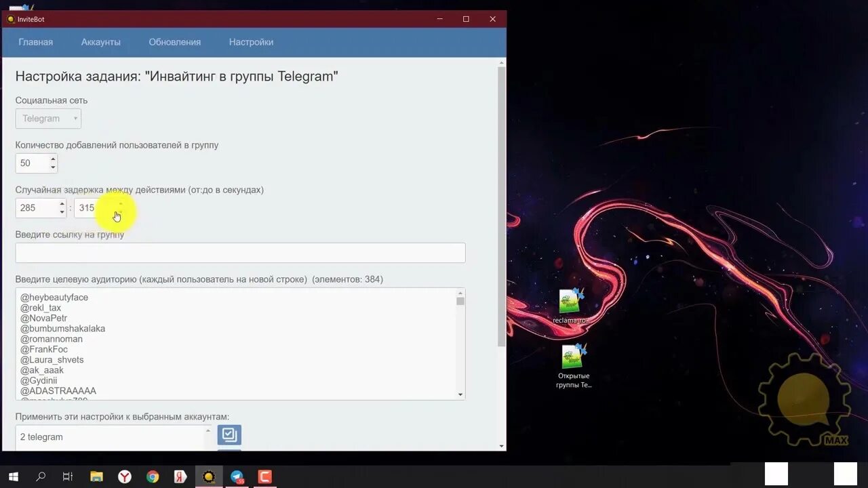Select the 'Открытые группы Te...' desktop file
This screenshot has height=488, width=868.
click(574, 366)
